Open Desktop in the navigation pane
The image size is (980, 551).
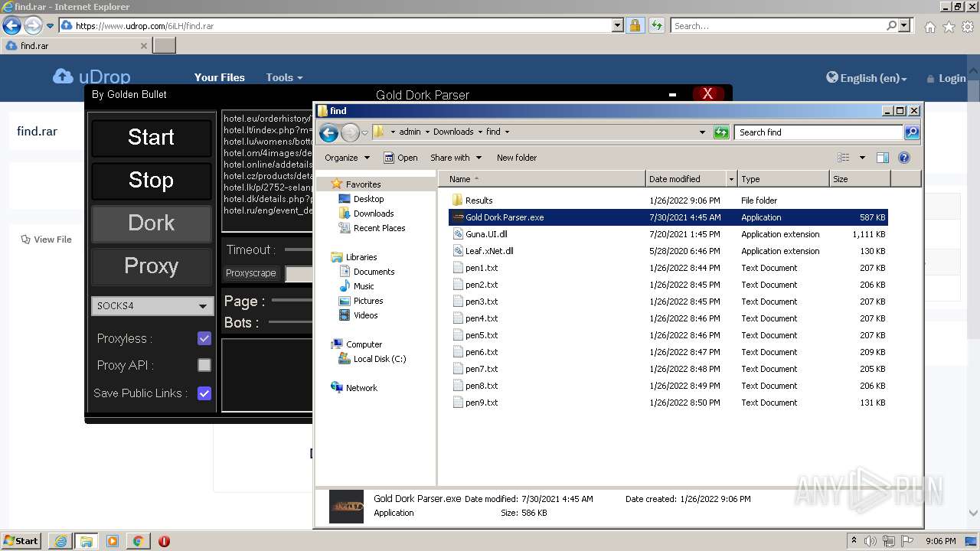click(x=368, y=199)
